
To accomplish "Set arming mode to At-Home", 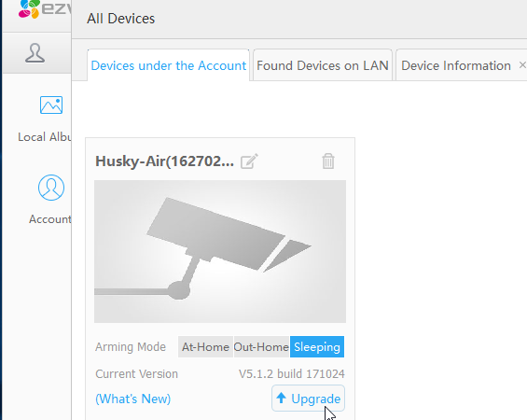I will tap(205, 346).
